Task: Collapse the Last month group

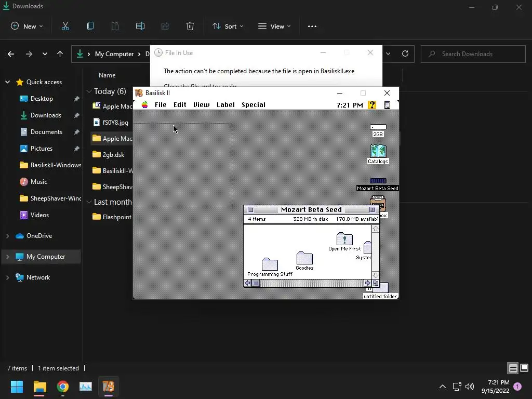Action: coord(89,202)
